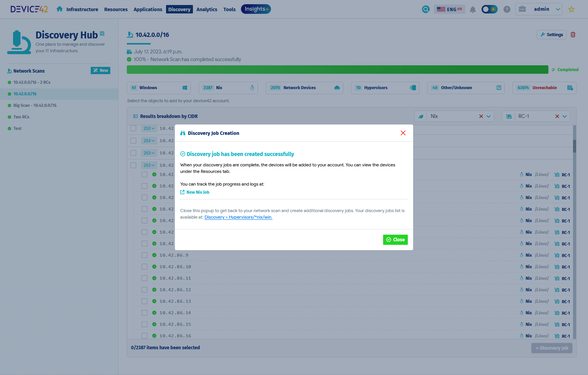
Task: Open the home icon in navbar
Action: 60,9
